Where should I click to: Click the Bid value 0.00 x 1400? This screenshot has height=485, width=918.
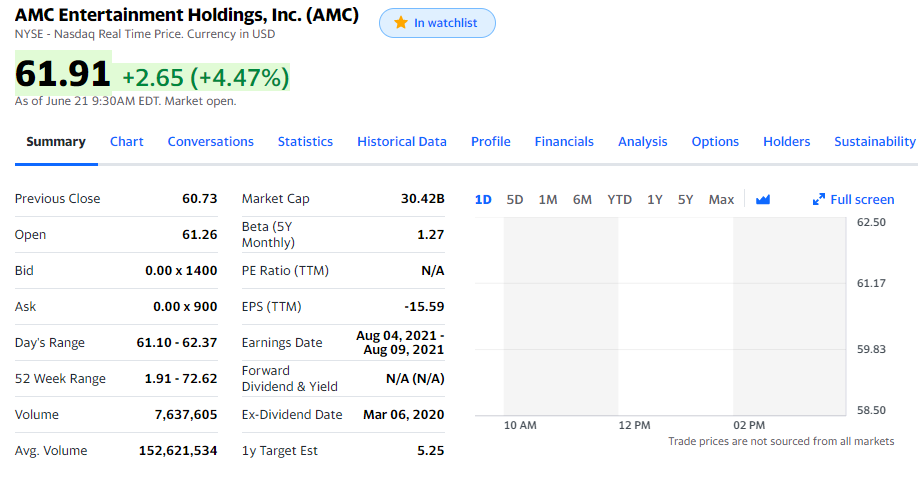[x=181, y=271]
